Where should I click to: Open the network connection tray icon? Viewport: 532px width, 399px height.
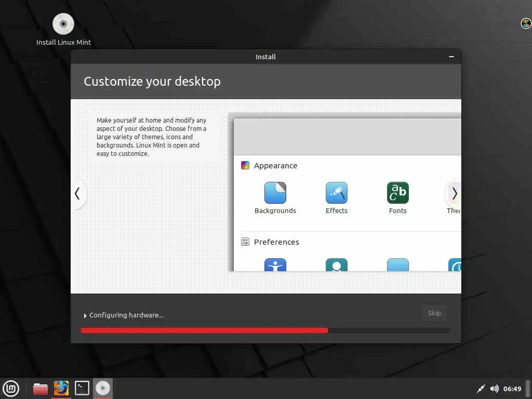pos(481,389)
